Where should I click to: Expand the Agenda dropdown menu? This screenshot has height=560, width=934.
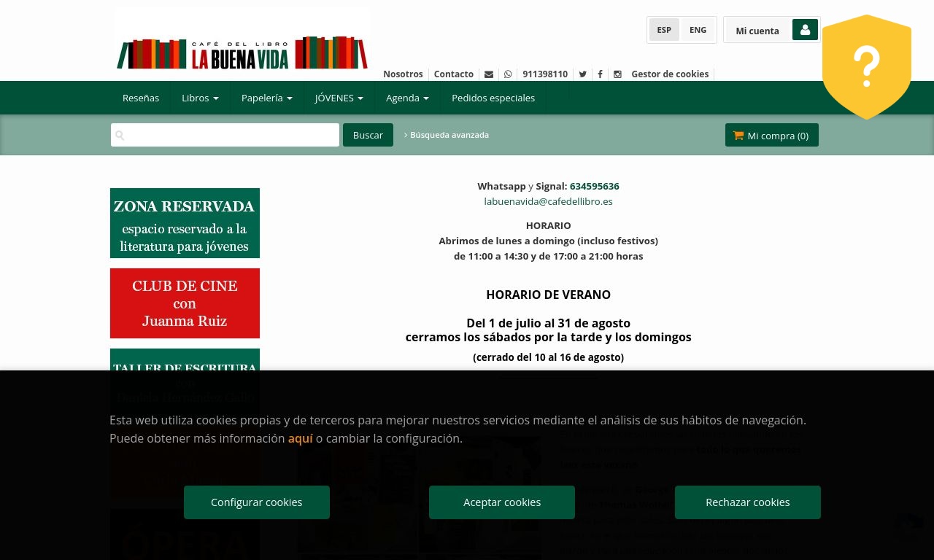[x=407, y=98]
